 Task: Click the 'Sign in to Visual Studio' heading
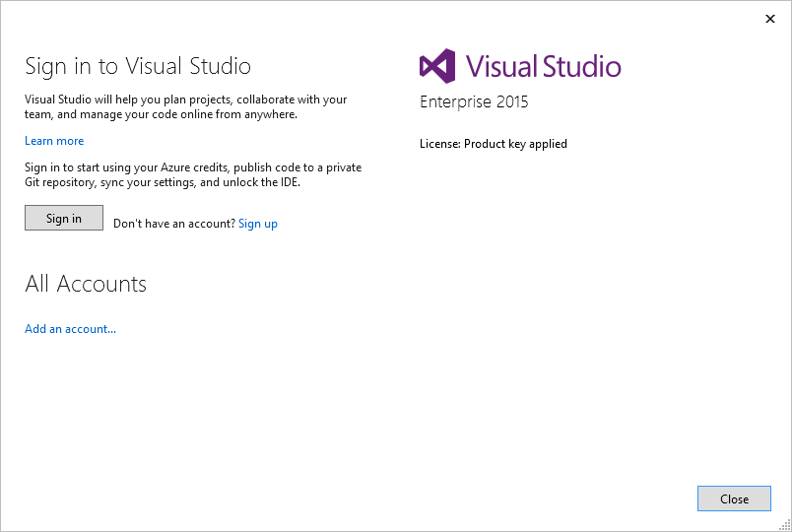138,66
